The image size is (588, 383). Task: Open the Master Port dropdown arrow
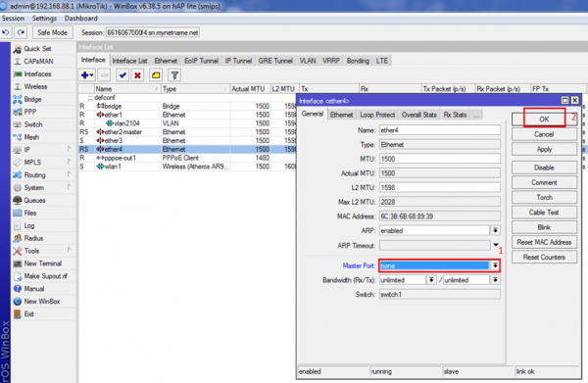click(x=495, y=265)
